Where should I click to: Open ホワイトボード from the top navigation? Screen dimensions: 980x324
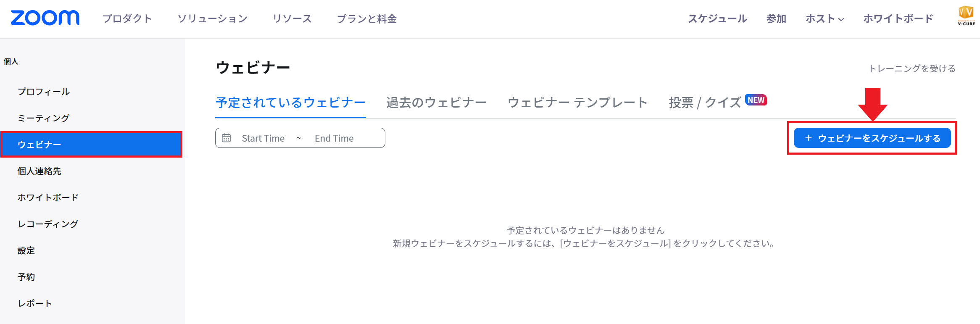point(898,19)
